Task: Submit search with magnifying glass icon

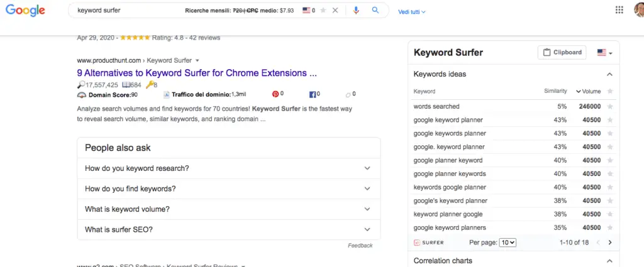Action: click(x=375, y=10)
